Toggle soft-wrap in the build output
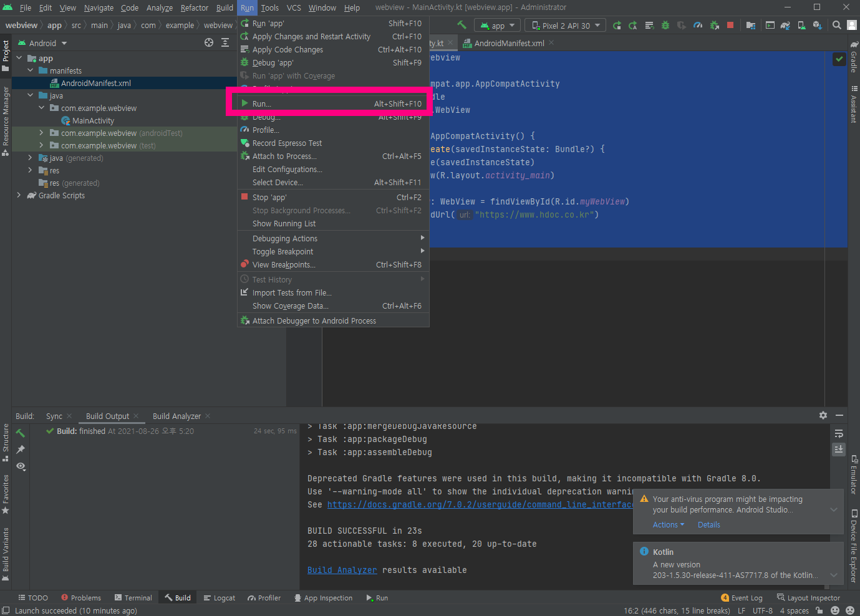 [x=839, y=433]
